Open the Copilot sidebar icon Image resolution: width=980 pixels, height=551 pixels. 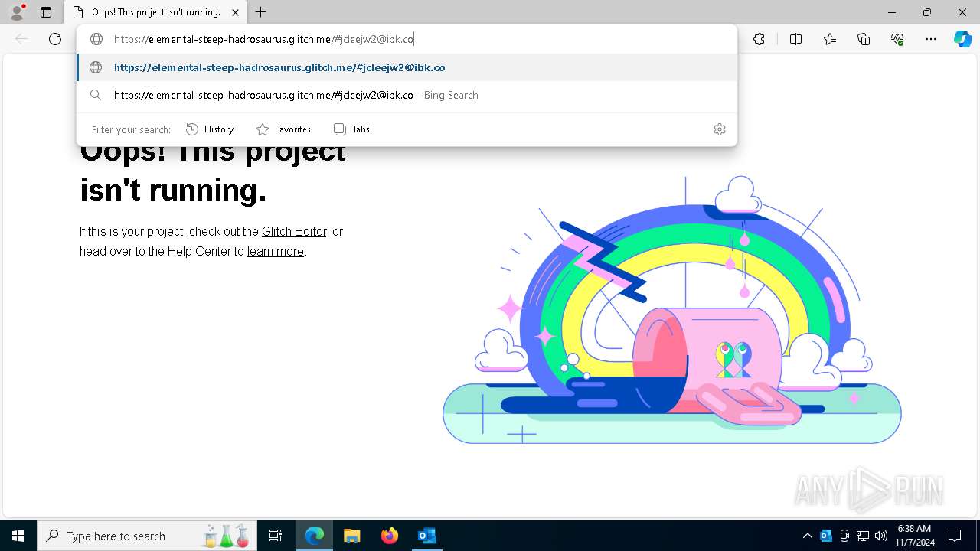[962, 39]
